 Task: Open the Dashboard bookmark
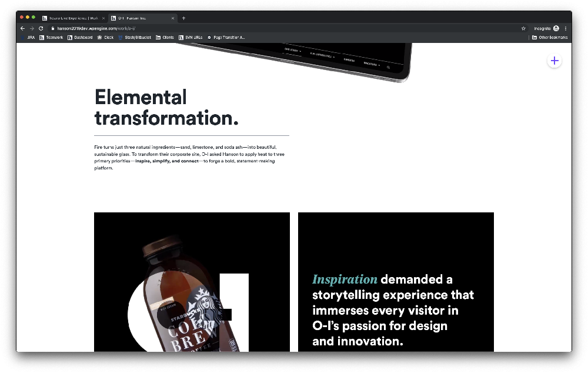click(80, 38)
